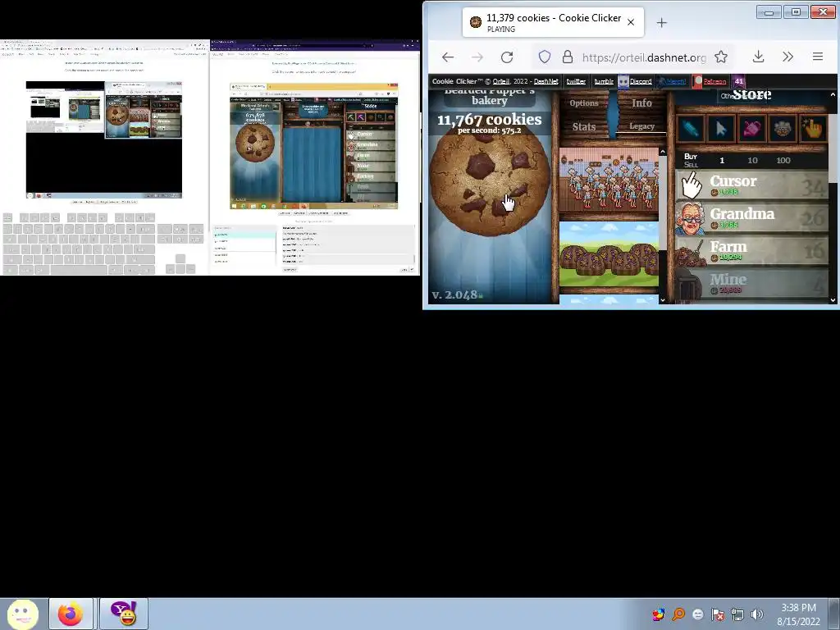Click the left background page screenshot thumbnail
Screen dimensions: 840x630
(x=104, y=139)
